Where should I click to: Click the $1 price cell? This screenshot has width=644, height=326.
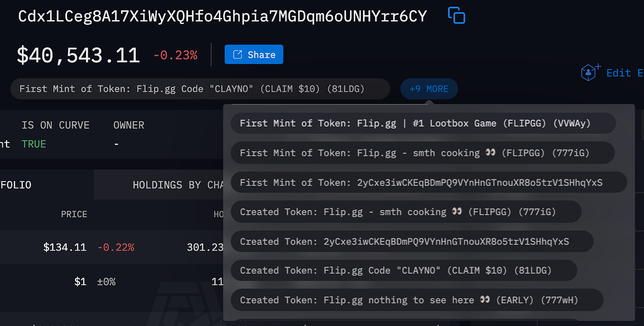tap(80, 281)
